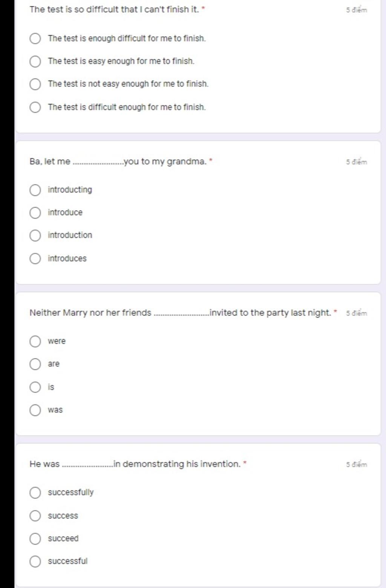Choose "introduce" as the answer
This screenshot has height=588, width=386.
pos(35,212)
